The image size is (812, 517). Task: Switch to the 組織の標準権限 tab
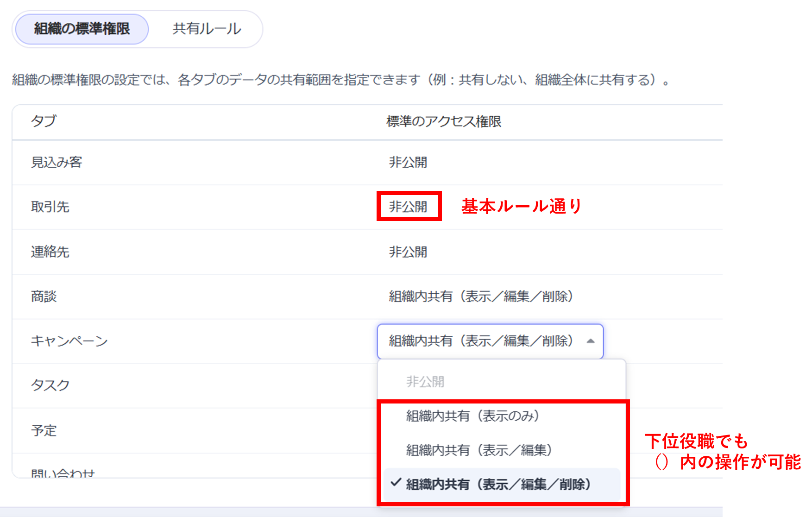click(x=82, y=29)
